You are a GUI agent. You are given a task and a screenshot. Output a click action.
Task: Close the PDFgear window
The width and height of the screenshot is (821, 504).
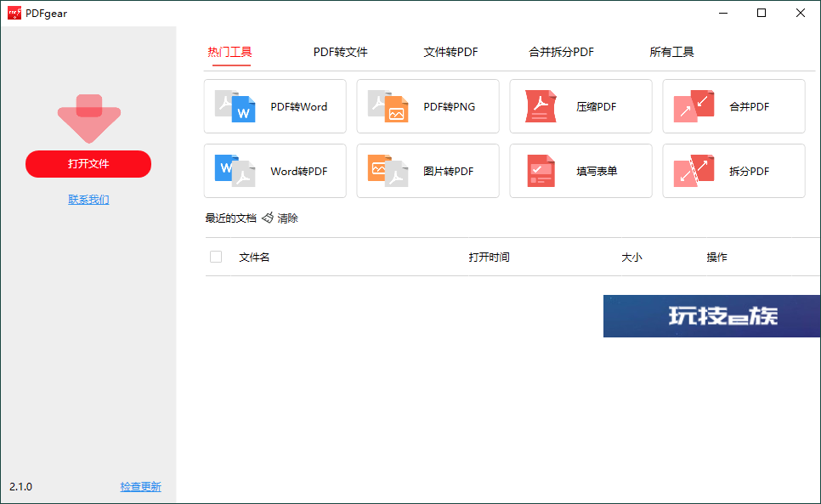click(x=801, y=13)
